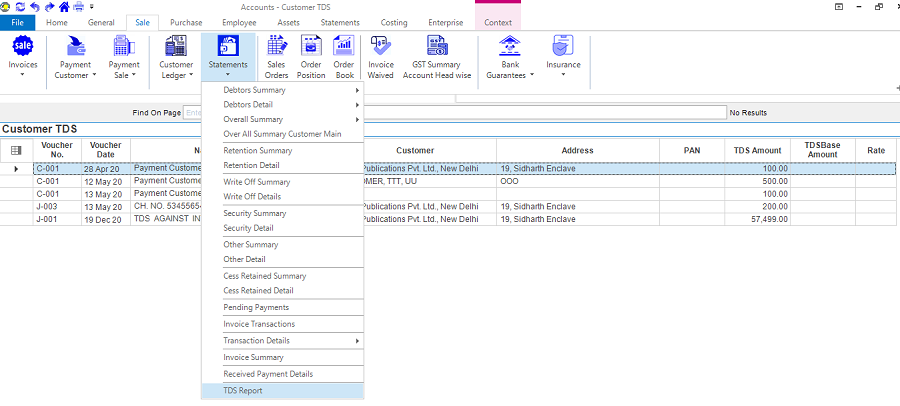The width and height of the screenshot is (900, 406).
Task: Click the Payment Sale calculator icon
Action: coord(124,46)
